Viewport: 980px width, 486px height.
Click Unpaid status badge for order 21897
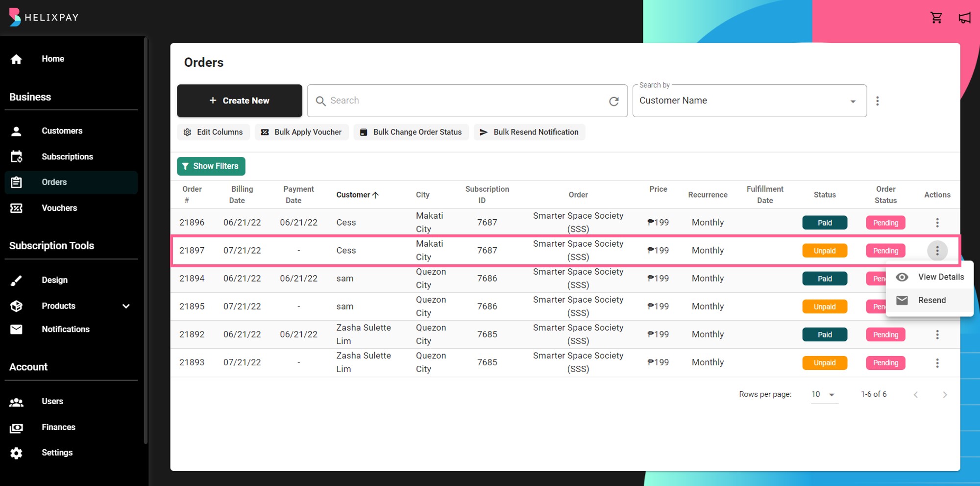(824, 251)
